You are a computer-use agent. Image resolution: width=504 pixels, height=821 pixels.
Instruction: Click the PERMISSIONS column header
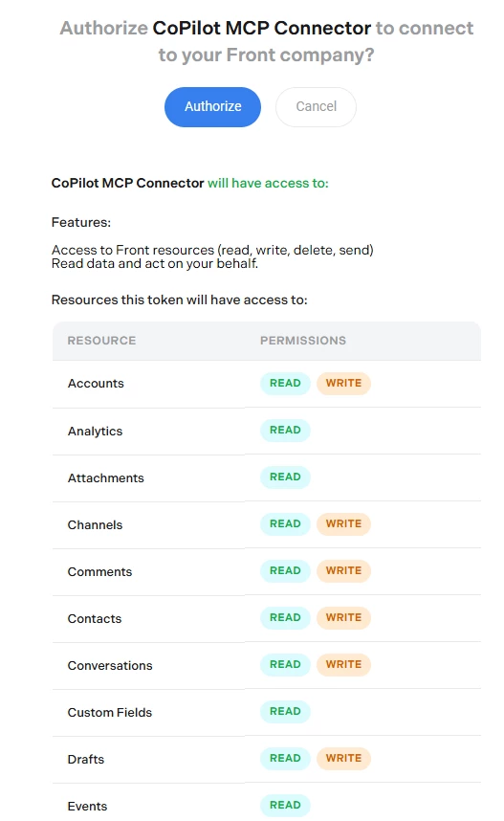(x=303, y=341)
